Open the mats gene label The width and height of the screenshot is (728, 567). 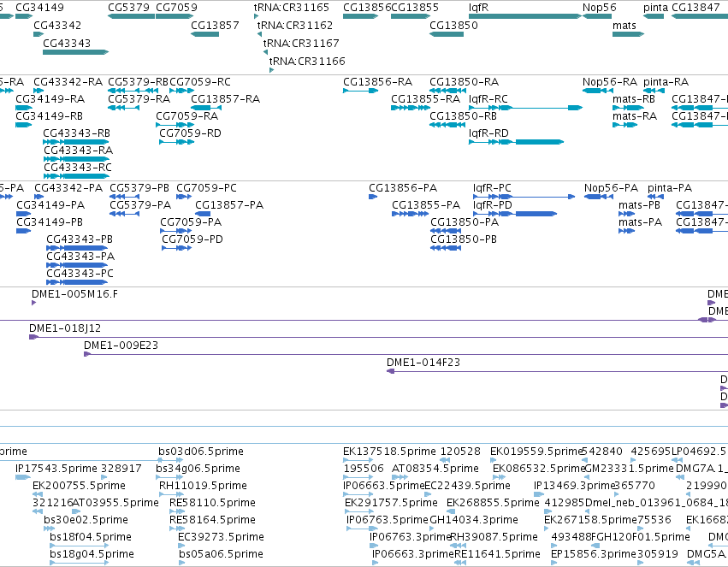[x=624, y=25]
